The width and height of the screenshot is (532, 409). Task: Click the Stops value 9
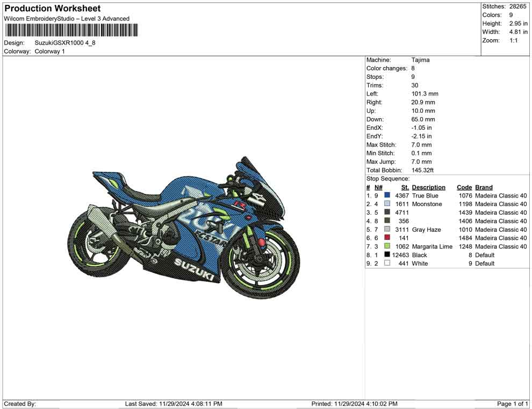click(x=413, y=77)
